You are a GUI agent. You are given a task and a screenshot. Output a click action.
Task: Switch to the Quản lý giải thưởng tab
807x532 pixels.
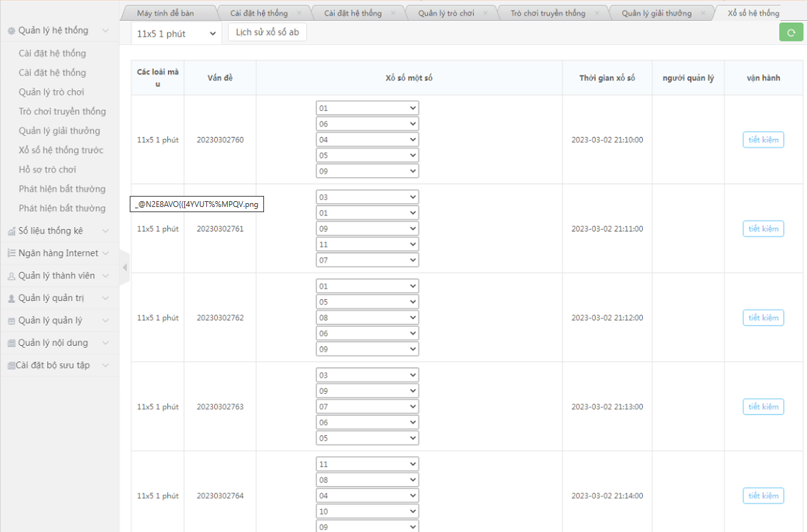(656, 13)
